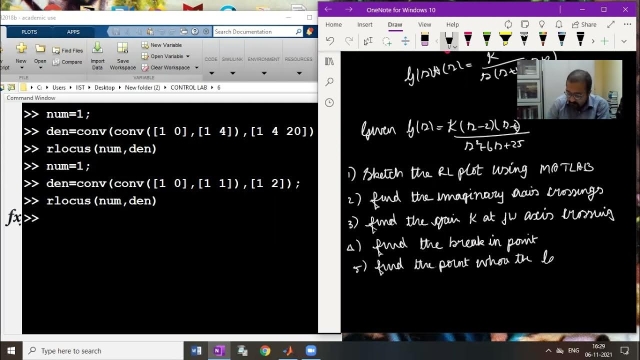Select the green-tipped pen
640x360 pixels.
point(487,39)
